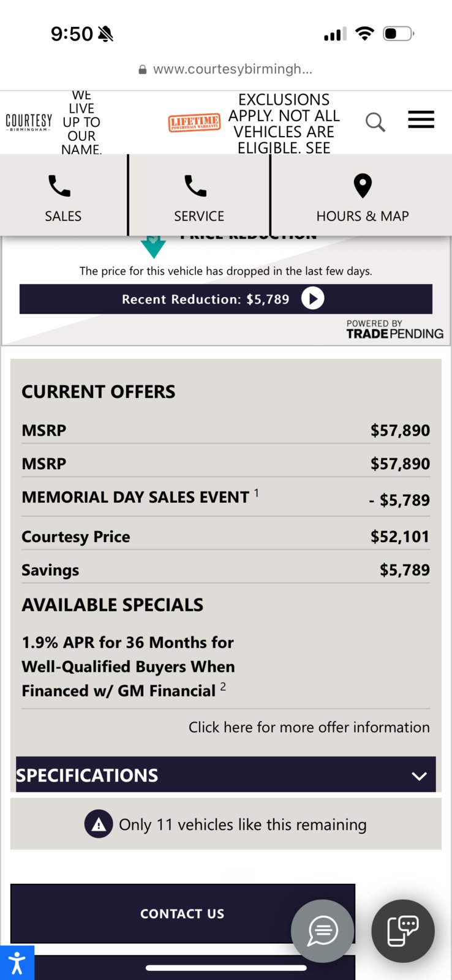Screen dimensions: 452x980
Task: Open the text message widget icon
Action: click(403, 930)
